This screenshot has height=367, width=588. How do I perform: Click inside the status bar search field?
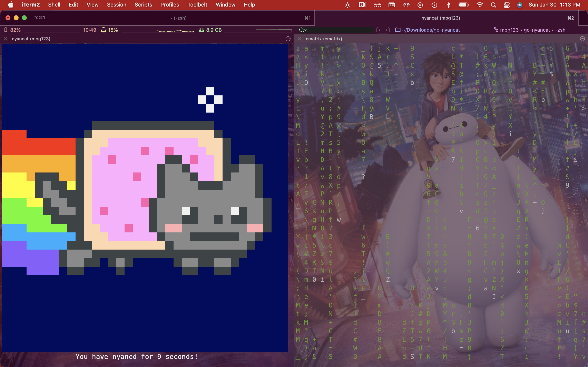pos(340,30)
